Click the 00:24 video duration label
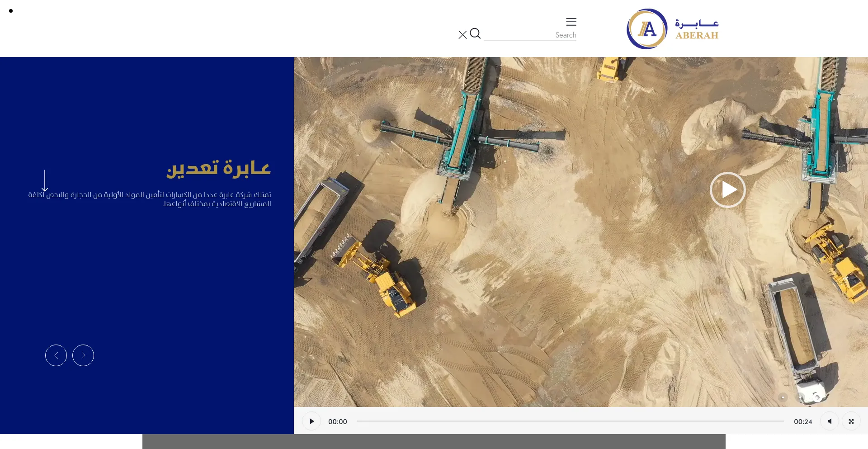Screen dimensions: 868x449 pos(803,421)
